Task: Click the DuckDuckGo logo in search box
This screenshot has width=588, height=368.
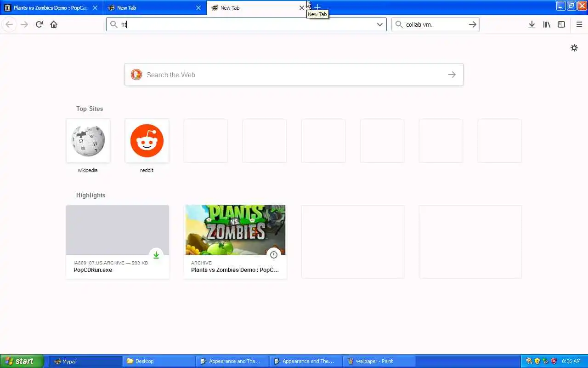Action: pos(136,75)
